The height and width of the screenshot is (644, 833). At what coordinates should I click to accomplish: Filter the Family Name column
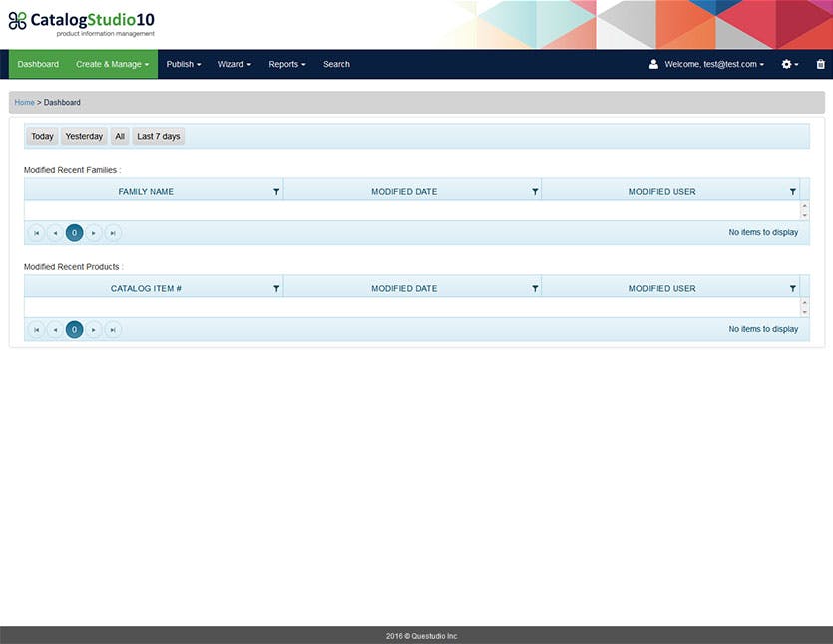[276, 192]
